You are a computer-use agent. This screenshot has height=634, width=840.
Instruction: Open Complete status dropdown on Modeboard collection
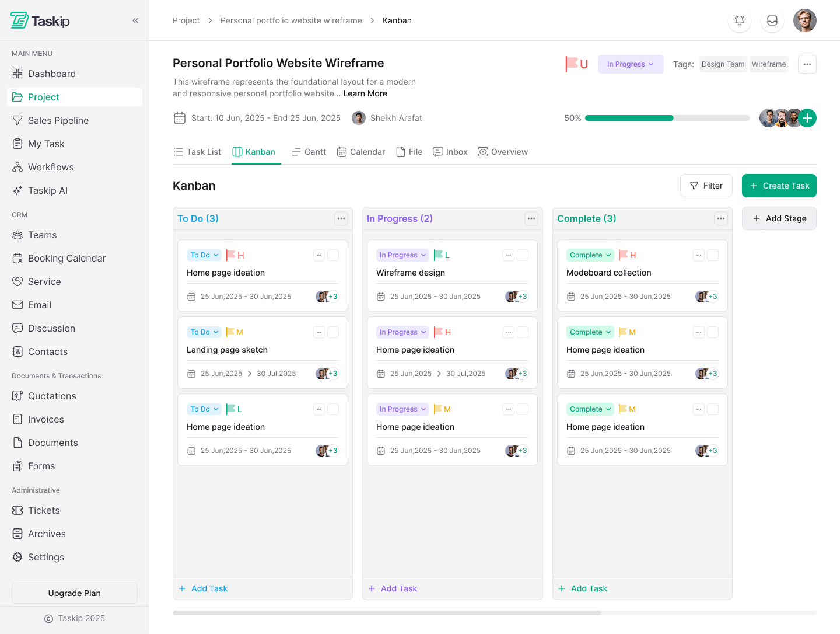pyautogui.click(x=590, y=255)
